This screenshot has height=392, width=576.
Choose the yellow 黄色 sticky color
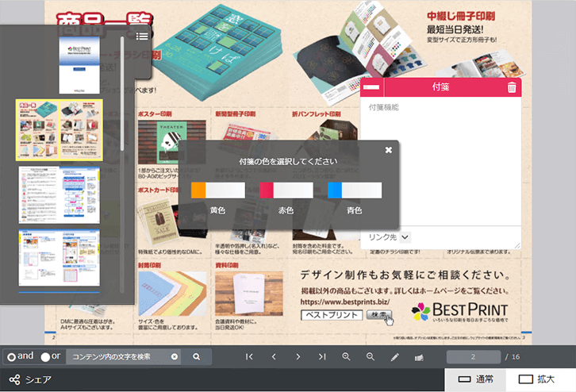pyautogui.click(x=217, y=190)
